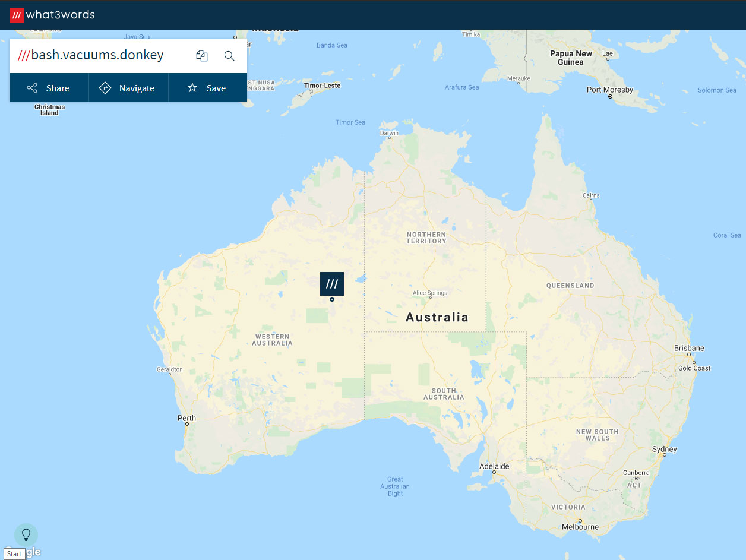
Task: Click the what3words logo in header
Action: [52, 15]
